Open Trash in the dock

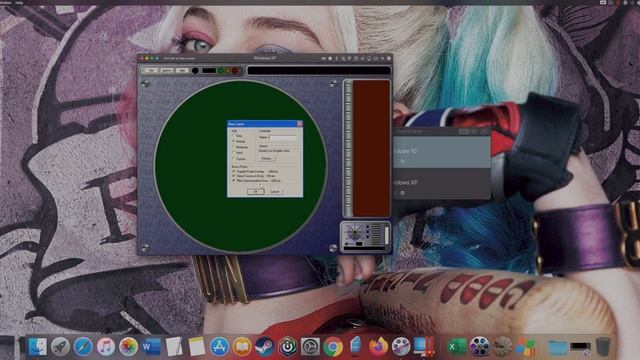pyautogui.click(x=603, y=347)
